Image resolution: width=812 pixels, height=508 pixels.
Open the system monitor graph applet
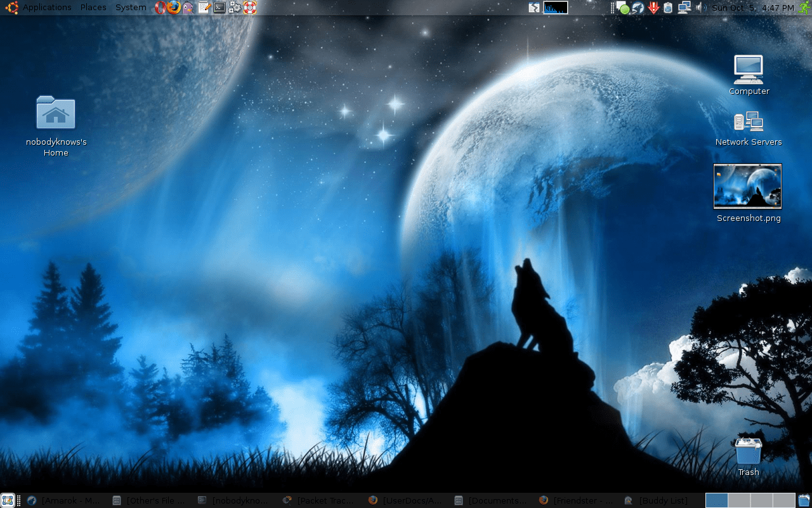coord(556,8)
